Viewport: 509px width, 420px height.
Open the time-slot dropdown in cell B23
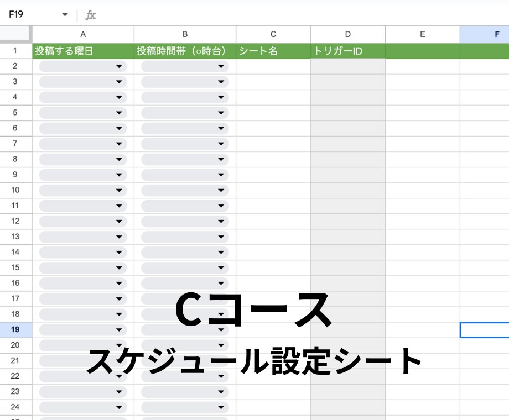(221, 392)
